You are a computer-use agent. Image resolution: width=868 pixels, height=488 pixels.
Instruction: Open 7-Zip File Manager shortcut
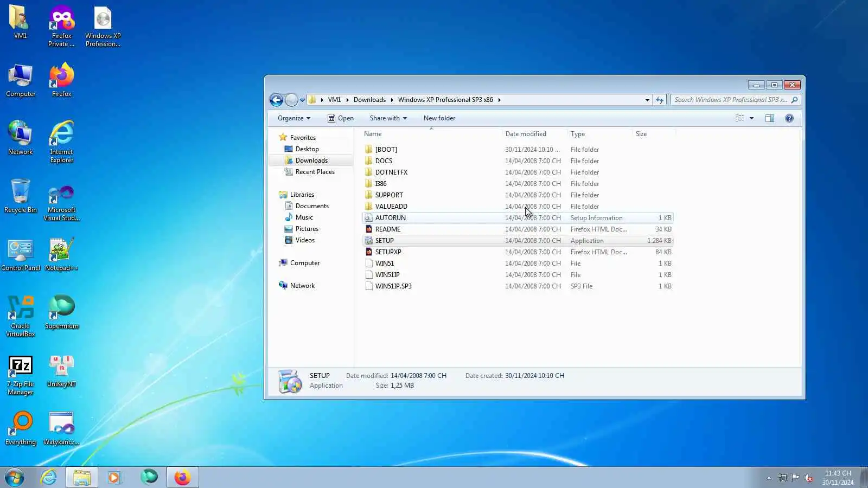click(21, 375)
